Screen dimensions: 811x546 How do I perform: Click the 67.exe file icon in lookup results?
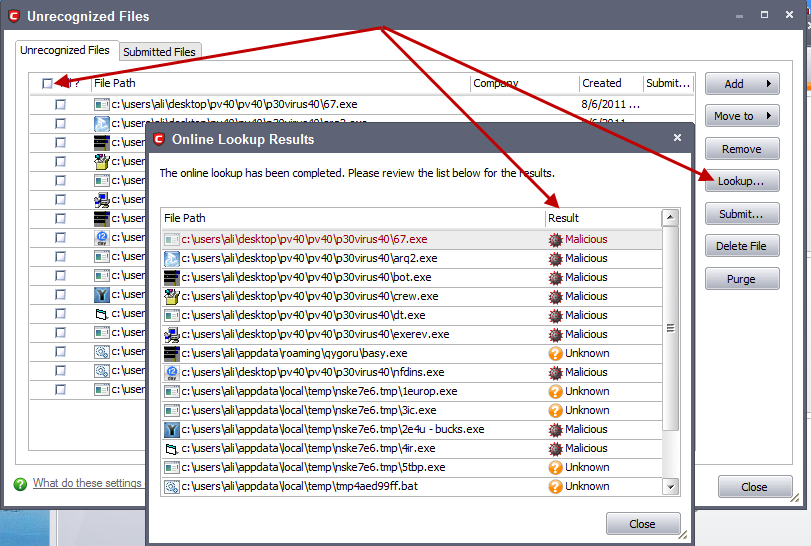(x=171, y=239)
